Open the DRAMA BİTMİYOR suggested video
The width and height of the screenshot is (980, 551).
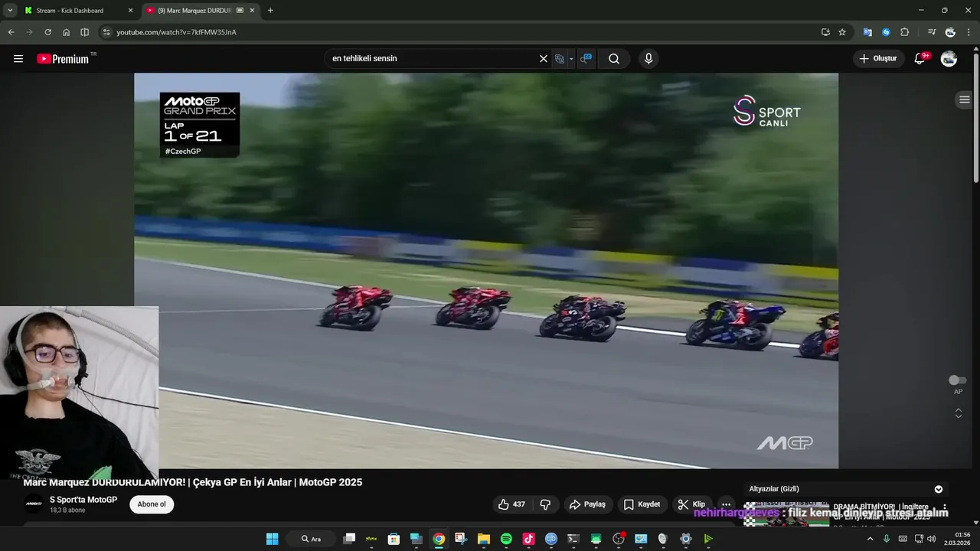point(880,511)
